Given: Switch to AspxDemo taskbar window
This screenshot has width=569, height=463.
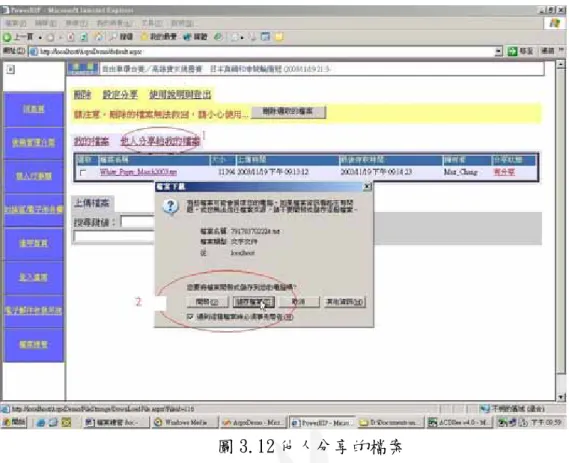Looking at the screenshot, I should click(x=254, y=422).
